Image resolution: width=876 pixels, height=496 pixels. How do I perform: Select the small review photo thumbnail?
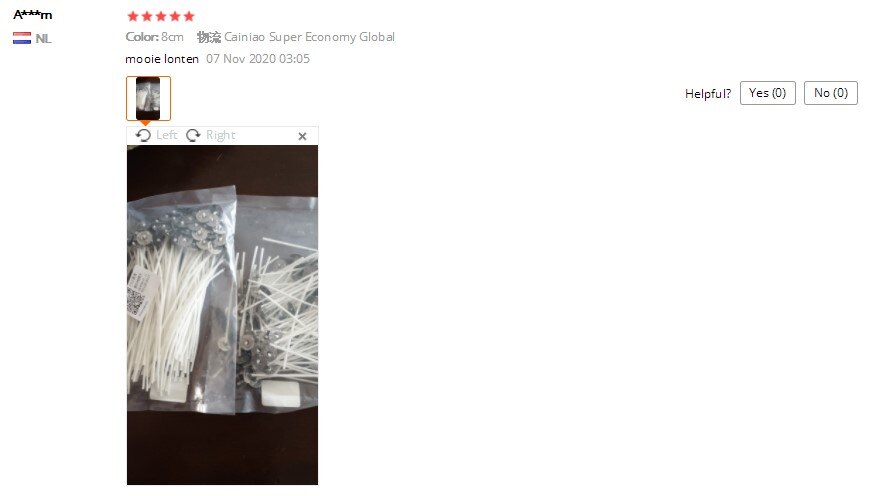pos(148,98)
